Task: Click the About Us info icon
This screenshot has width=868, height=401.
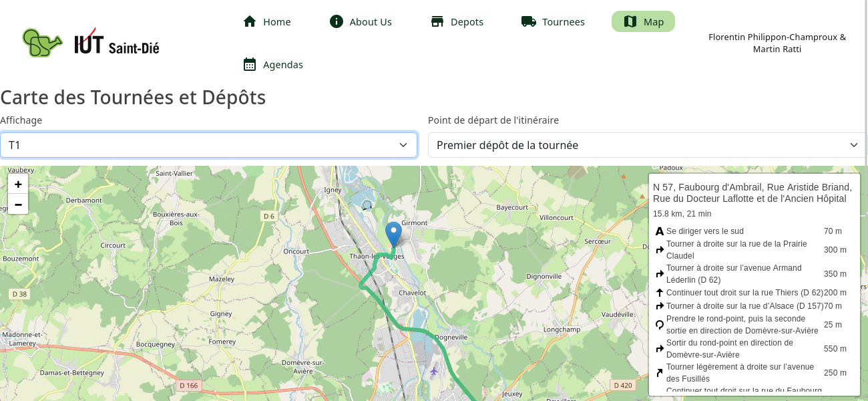Action: coord(337,21)
